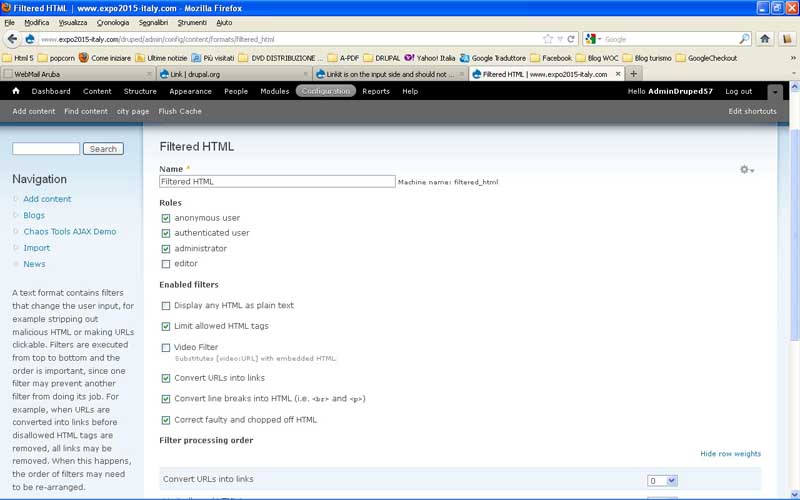Enable the Video Filter checkbox
Viewport: 800px width, 500px height.
point(166,348)
